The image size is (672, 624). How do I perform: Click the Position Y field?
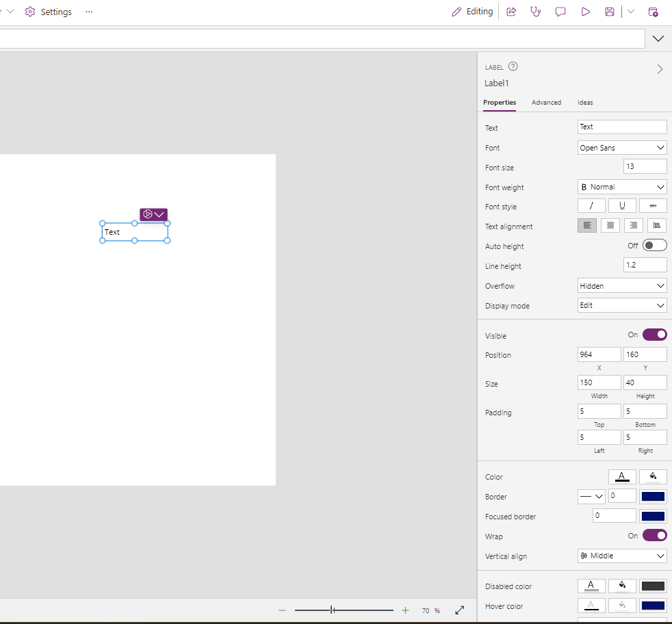coord(645,354)
